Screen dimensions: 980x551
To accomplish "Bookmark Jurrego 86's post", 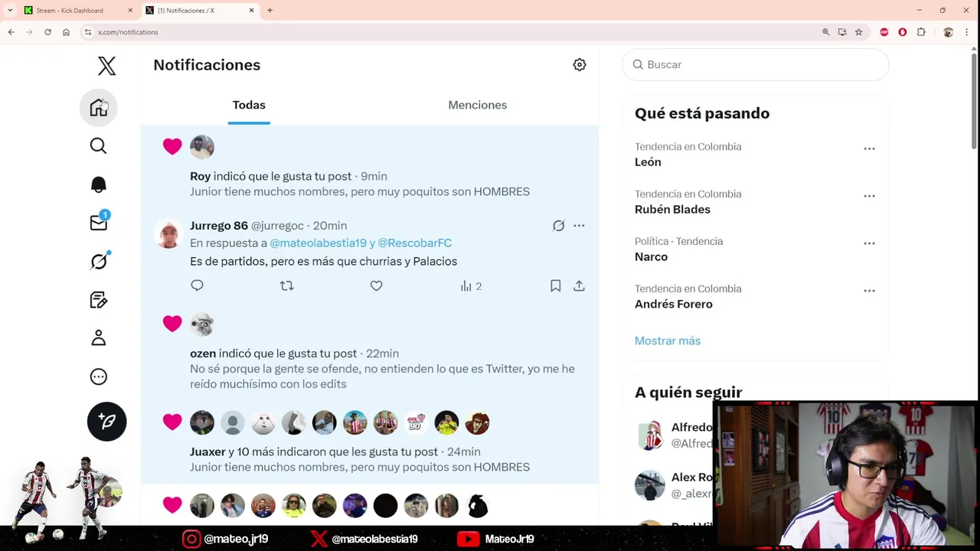I will [x=556, y=285].
